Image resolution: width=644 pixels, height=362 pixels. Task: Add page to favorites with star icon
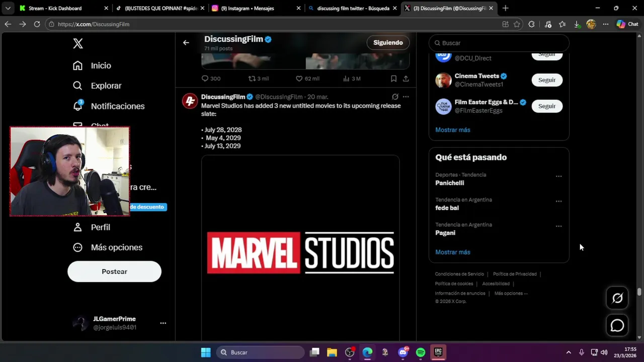point(517,24)
